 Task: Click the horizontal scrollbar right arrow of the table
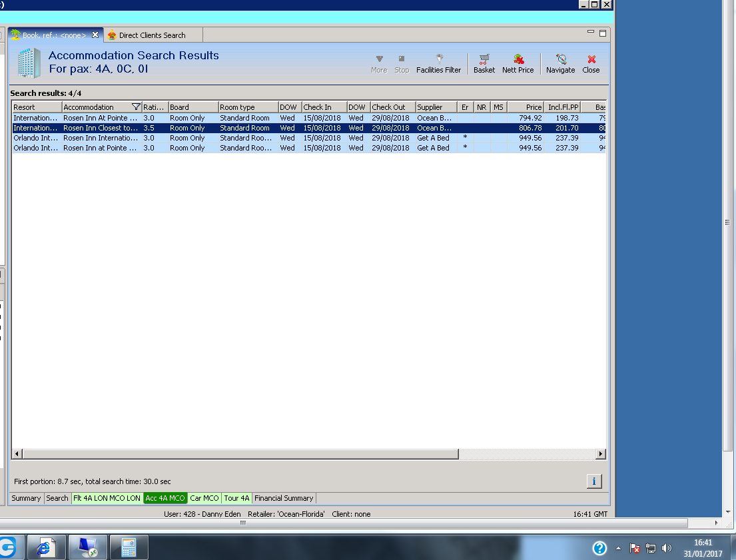(x=600, y=453)
